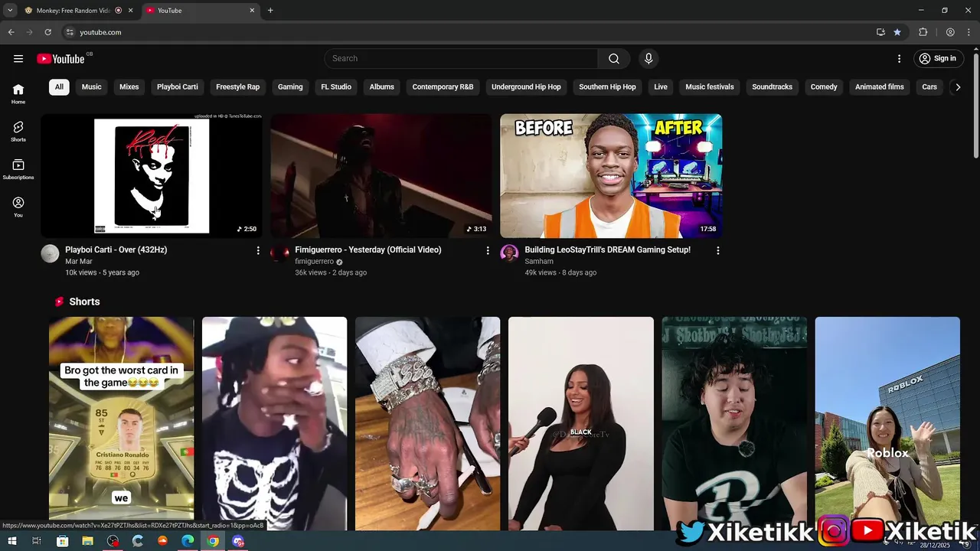Show more filter chips with right chevron
980x551 pixels.
(x=957, y=87)
